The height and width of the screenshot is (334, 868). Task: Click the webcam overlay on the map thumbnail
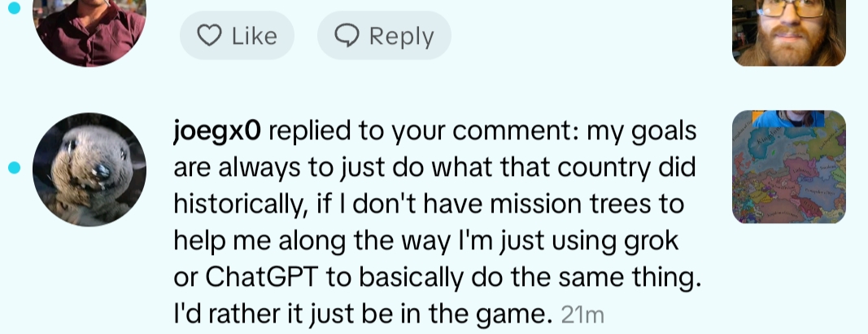789,119
